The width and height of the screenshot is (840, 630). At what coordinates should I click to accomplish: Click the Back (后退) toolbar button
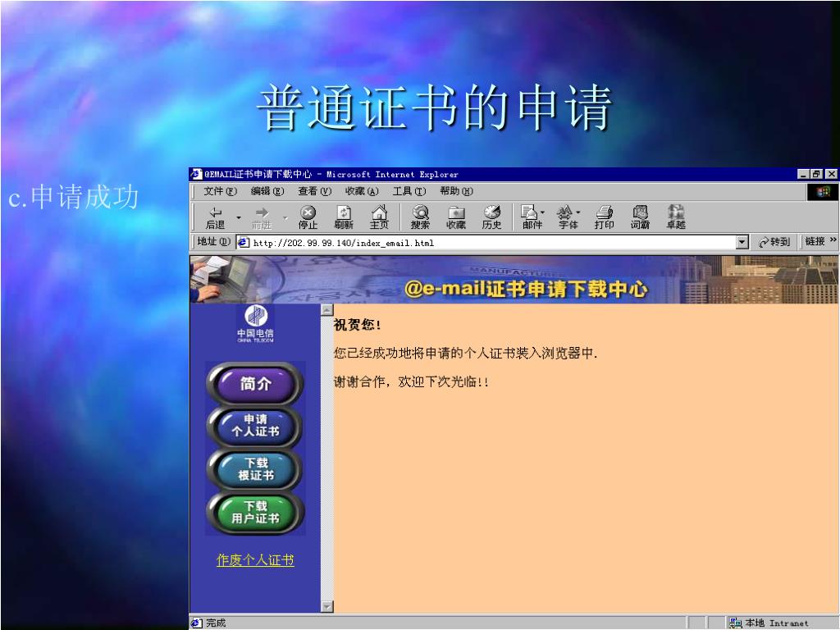pos(216,217)
